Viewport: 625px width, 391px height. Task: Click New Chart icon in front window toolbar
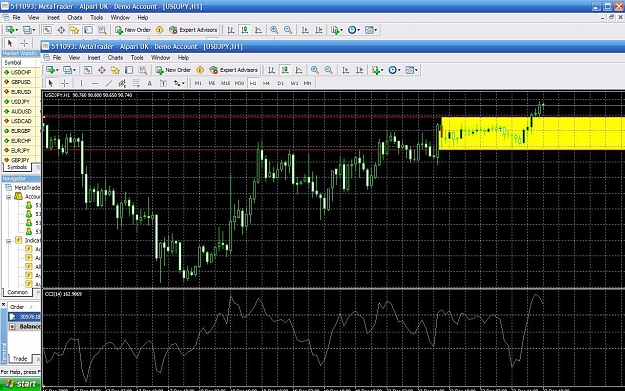tap(51, 70)
